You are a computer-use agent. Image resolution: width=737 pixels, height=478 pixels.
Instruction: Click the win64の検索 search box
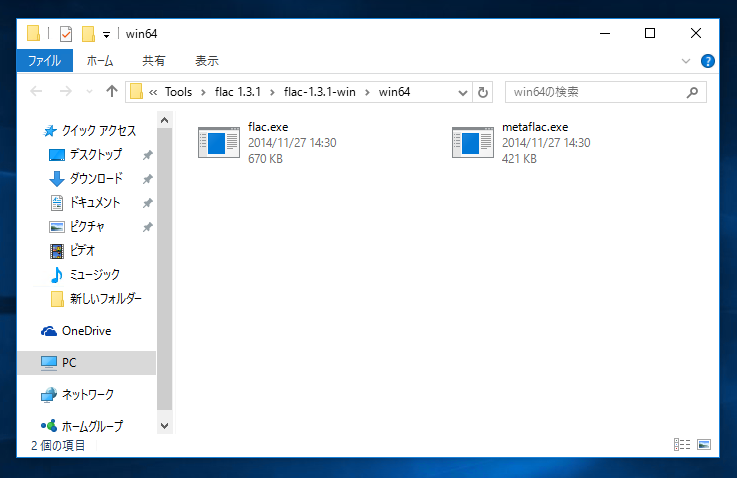pos(605,92)
